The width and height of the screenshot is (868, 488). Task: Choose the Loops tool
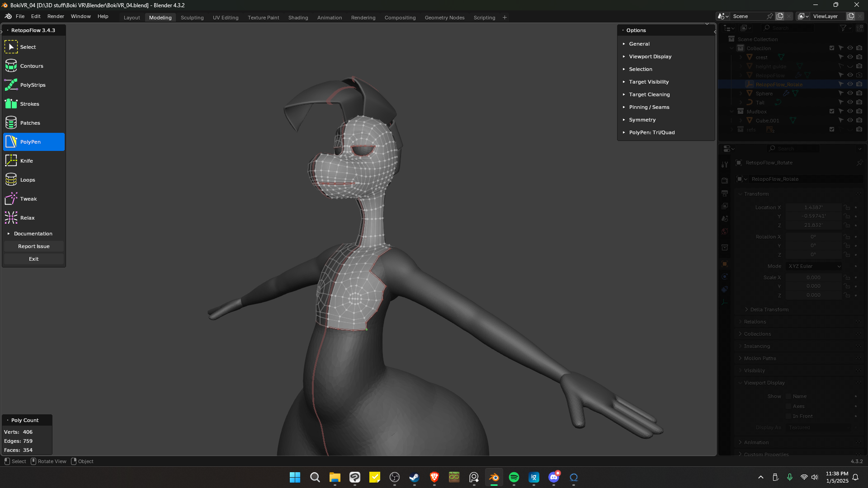pyautogui.click(x=34, y=180)
